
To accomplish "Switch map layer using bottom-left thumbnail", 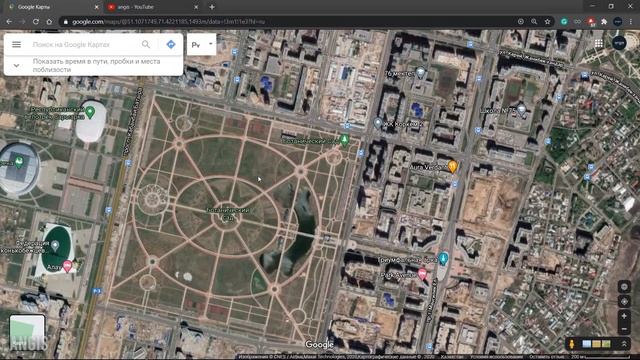I will click(x=27, y=332).
